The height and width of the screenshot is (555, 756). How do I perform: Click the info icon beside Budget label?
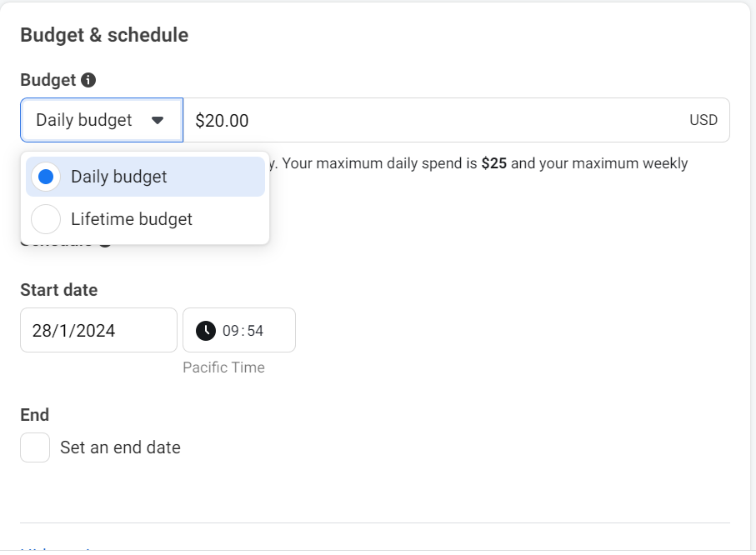click(88, 81)
